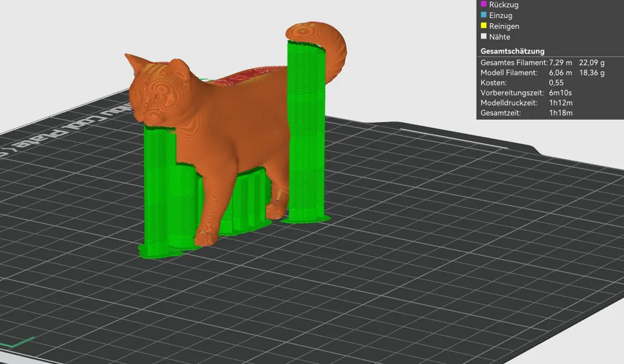The width and height of the screenshot is (624, 364).
Task: Click the 1h18m total time value
Action: (x=561, y=113)
